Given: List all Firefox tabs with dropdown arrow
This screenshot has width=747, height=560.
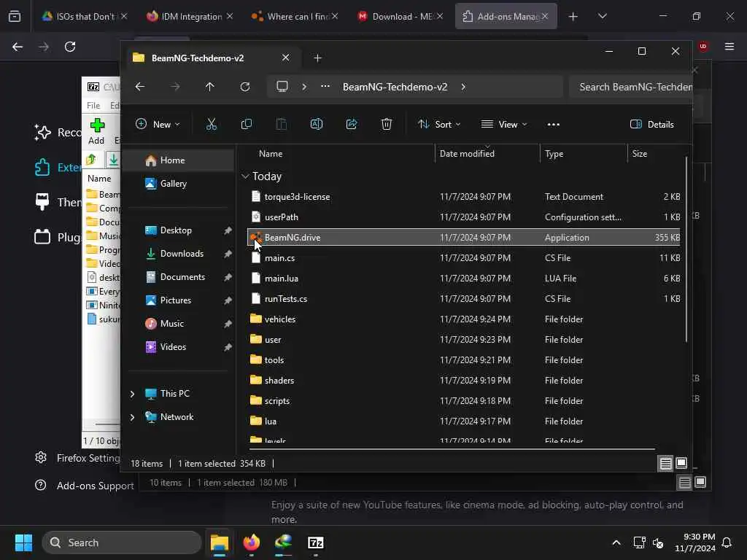Looking at the screenshot, I should click(602, 16).
